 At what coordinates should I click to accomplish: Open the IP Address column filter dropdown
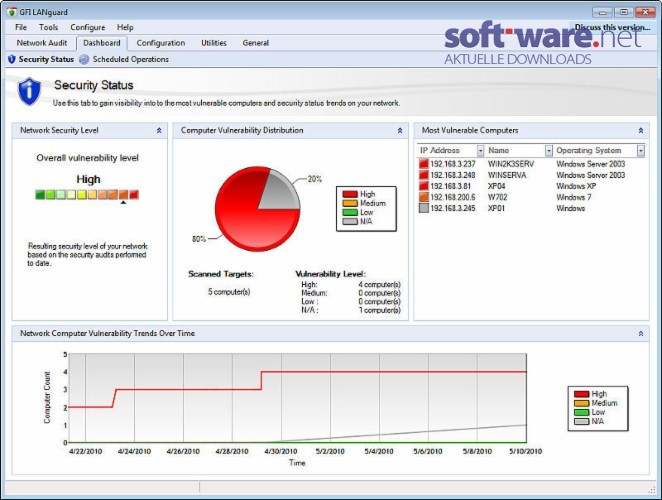480,151
